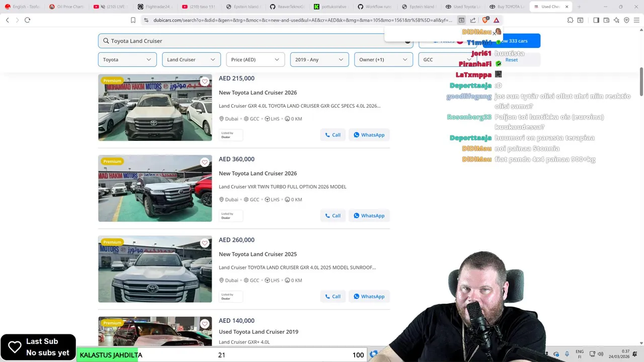The width and height of the screenshot is (644, 362).
Task: Open the browser extensions puzzle icon
Action: (x=570, y=20)
